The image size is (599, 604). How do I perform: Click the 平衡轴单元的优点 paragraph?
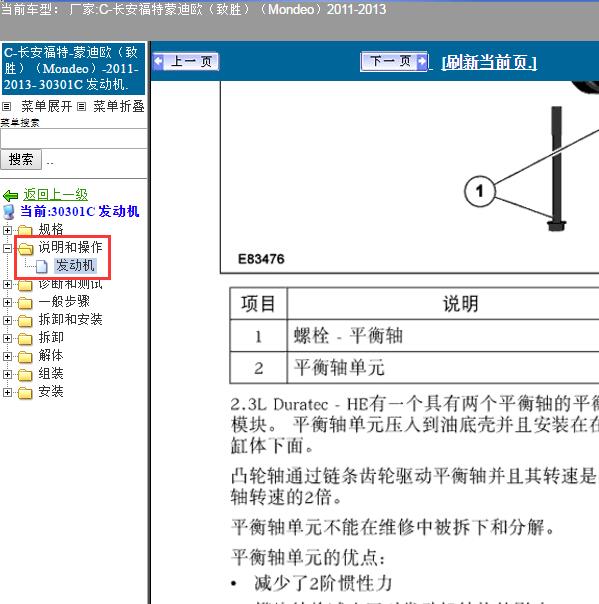point(308,557)
